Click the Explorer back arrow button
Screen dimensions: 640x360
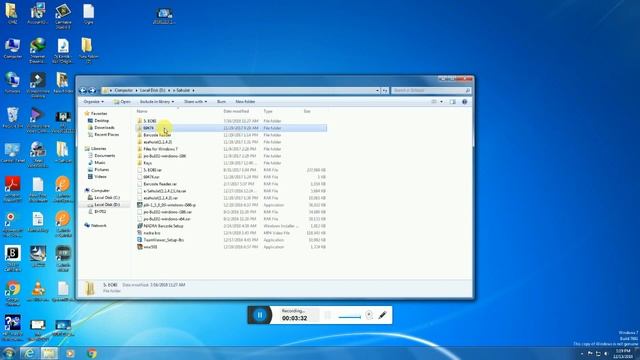point(84,90)
